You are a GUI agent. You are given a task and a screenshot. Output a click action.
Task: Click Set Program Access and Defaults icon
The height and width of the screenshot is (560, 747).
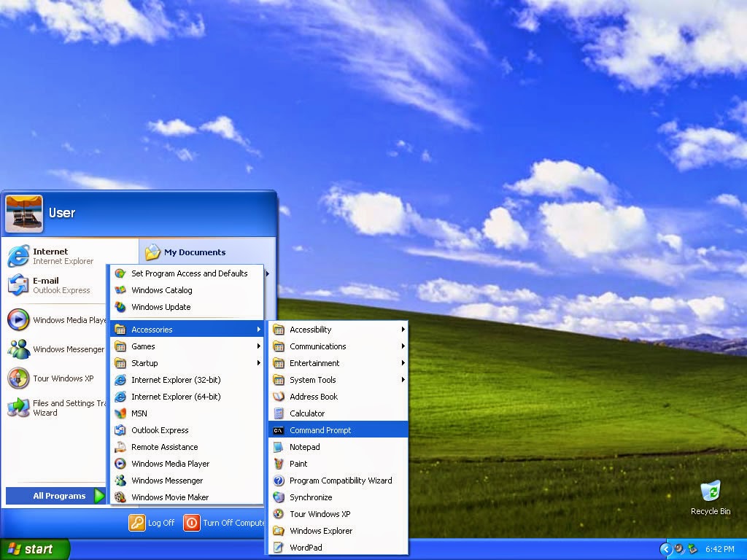[120, 273]
